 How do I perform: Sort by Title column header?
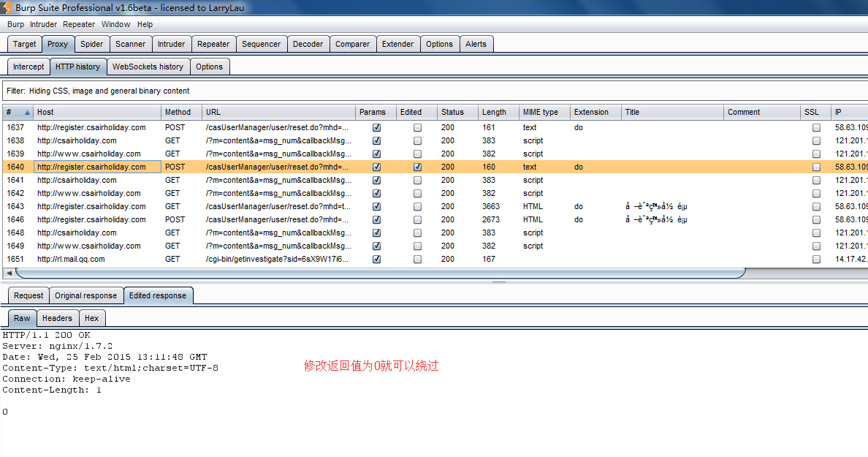point(672,112)
